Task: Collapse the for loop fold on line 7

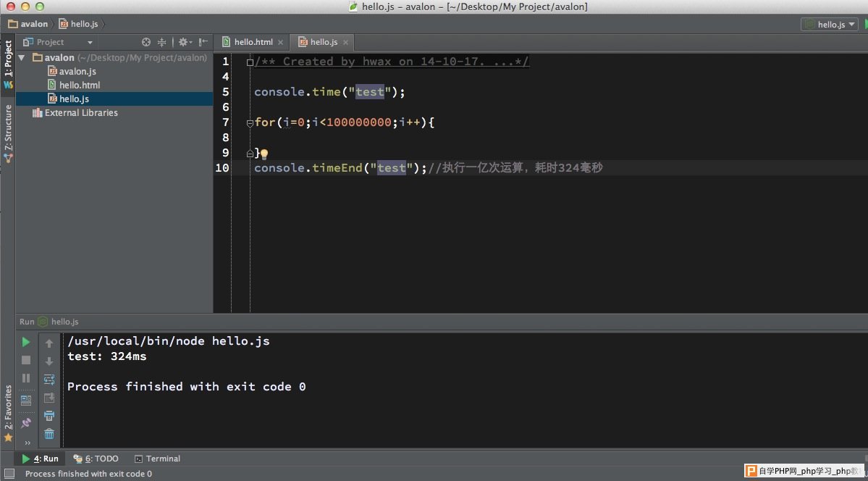Action: (250, 122)
